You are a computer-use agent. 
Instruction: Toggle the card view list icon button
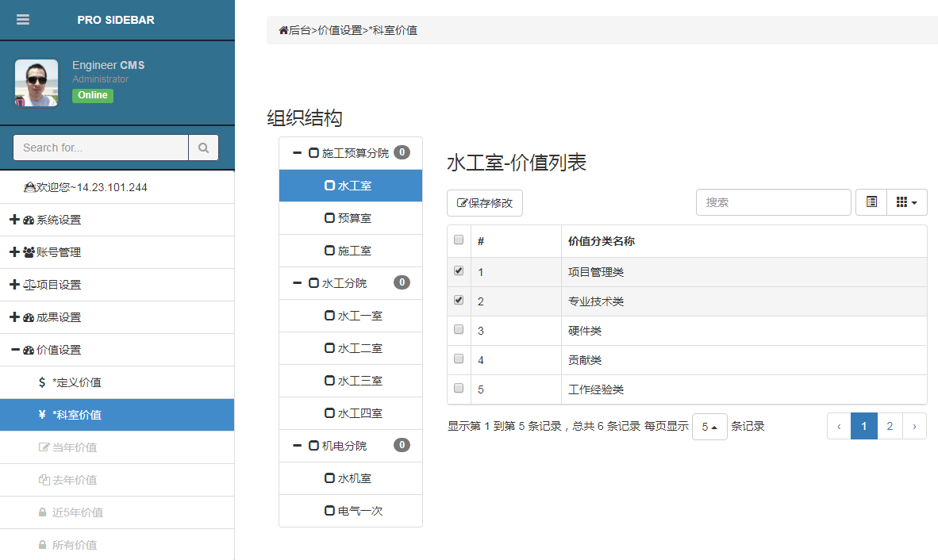(871, 202)
